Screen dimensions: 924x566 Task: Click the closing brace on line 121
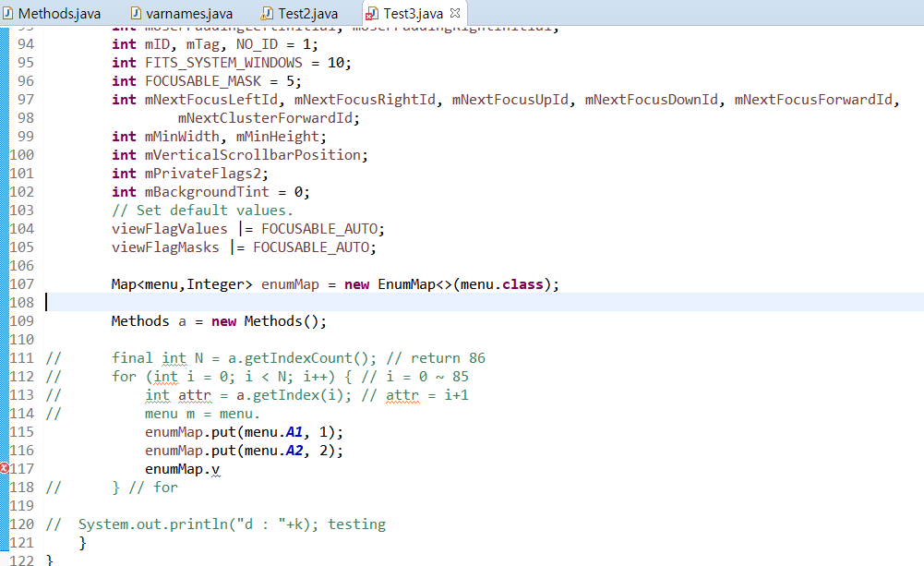pos(82,543)
